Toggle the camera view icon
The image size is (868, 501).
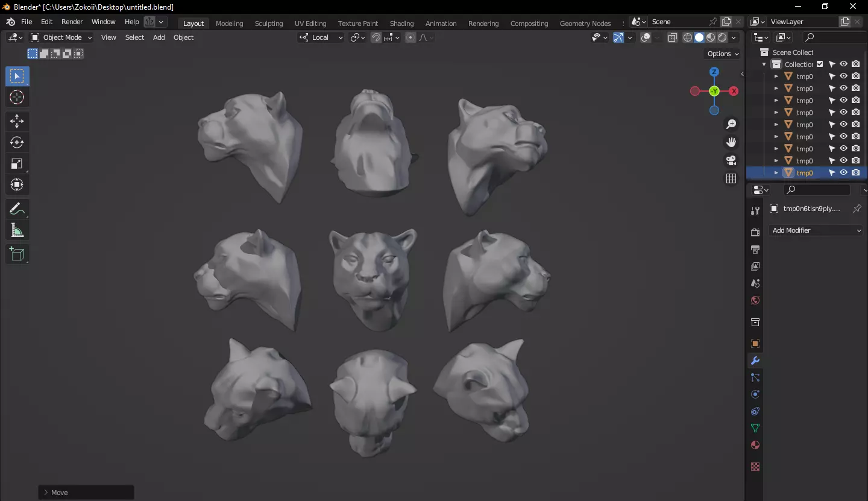click(x=731, y=160)
